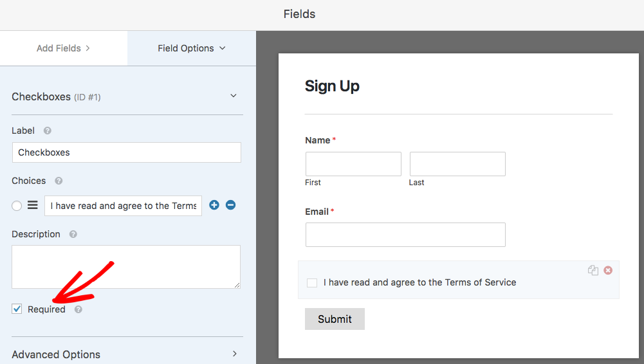This screenshot has width=644, height=364.
Task: Collapse the Checkboxes field section chevron
Action: [234, 96]
